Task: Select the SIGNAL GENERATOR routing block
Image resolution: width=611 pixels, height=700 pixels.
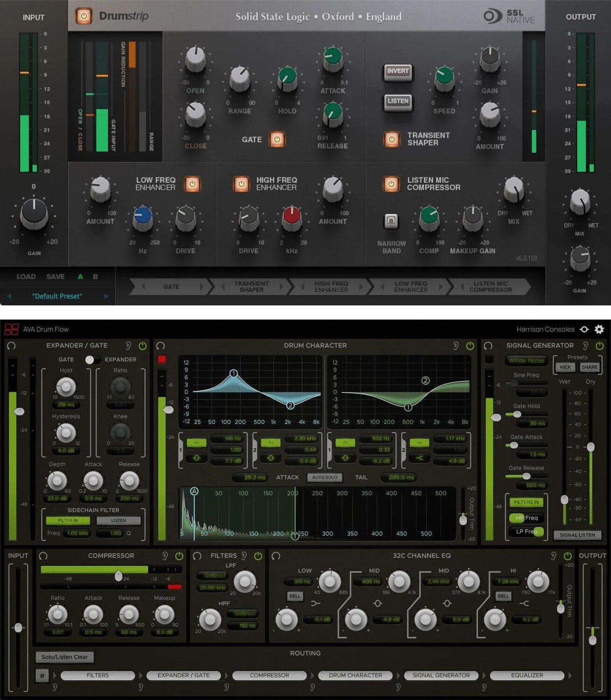Action: [x=441, y=675]
